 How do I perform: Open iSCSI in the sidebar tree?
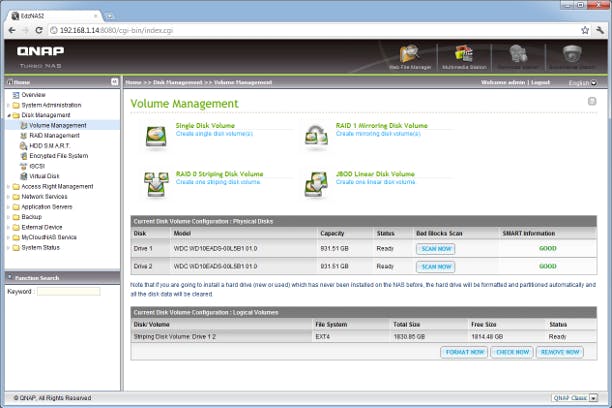click(x=37, y=166)
